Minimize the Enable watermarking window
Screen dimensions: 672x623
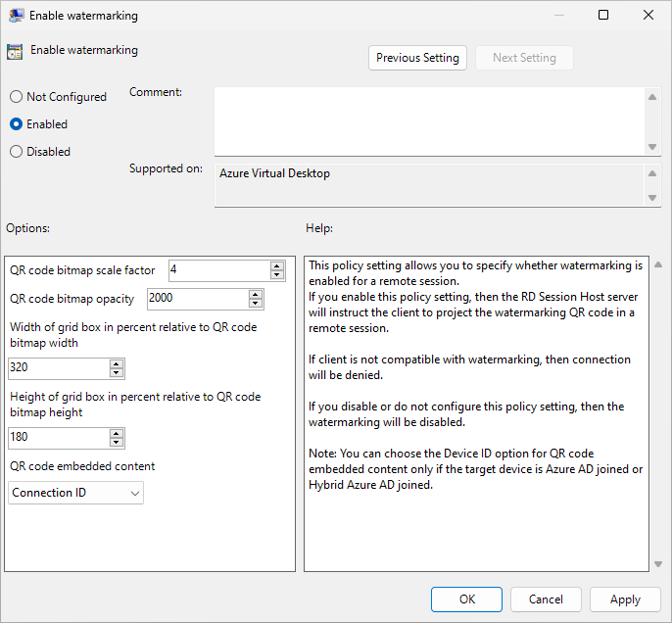point(559,15)
